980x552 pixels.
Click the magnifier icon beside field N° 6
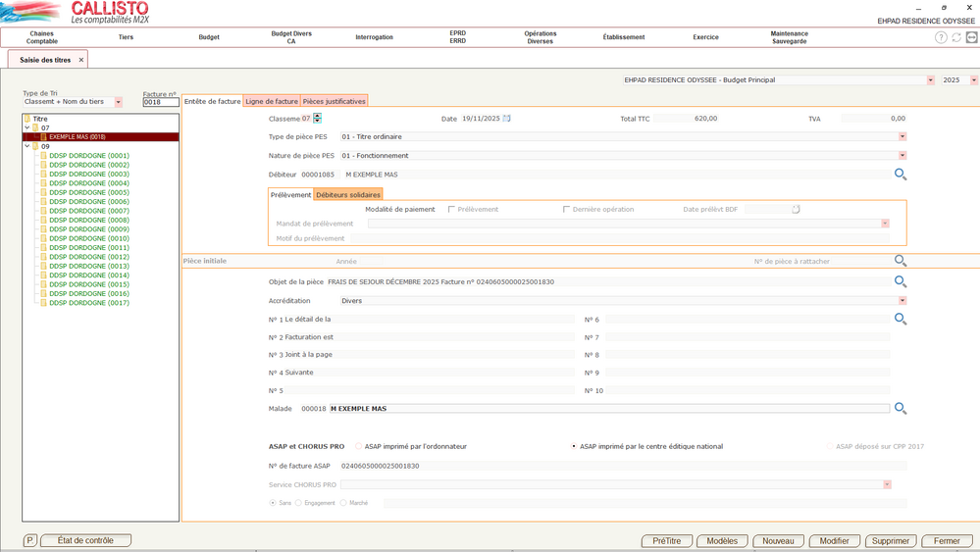click(x=900, y=319)
